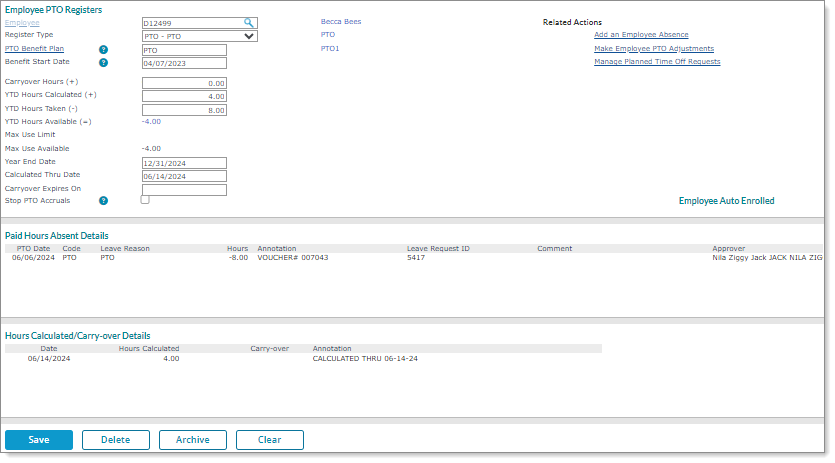Open the Register Type dropdown

[x=199, y=36]
